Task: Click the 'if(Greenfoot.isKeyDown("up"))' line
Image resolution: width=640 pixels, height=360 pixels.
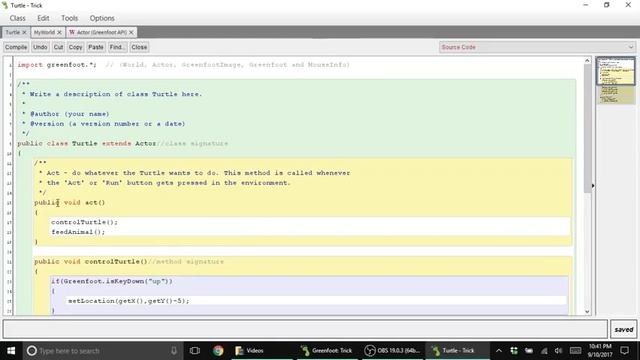Action: (x=112, y=281)
